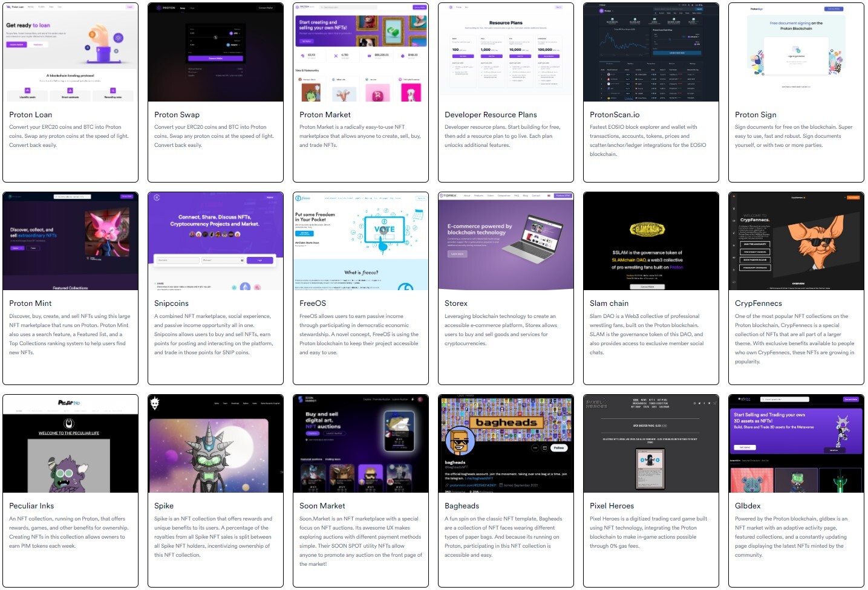868x590 pixels.
Task: Click the Proton Sign heading
Action: pos(755,115)
